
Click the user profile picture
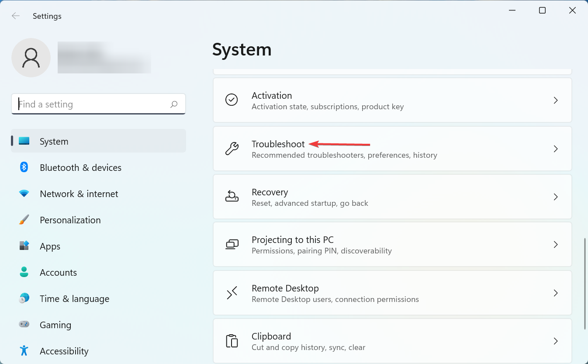coord(31,57)
